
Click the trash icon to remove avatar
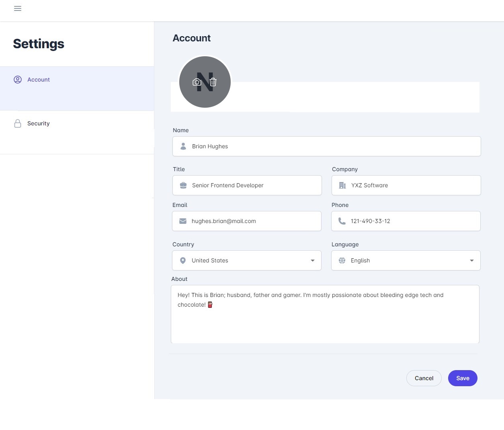(x=213, y=82)
